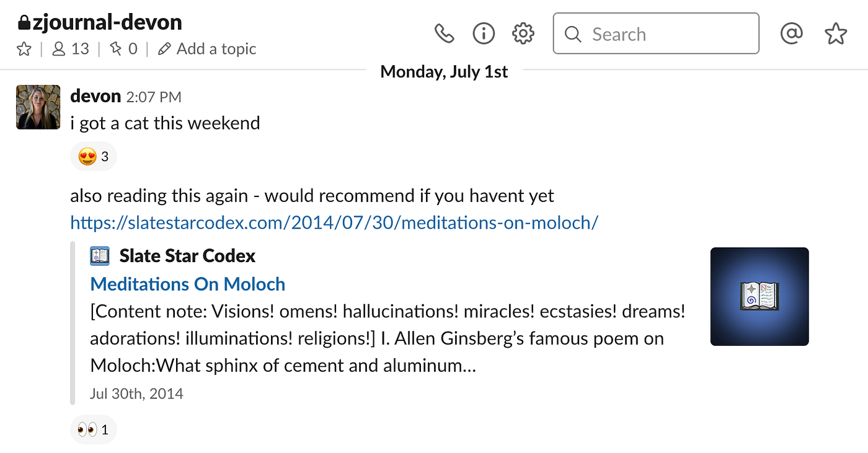Click the zjournal-devon channel title
Image resolution: width=868 pixels, height=453 pixels.
[99, 22]
